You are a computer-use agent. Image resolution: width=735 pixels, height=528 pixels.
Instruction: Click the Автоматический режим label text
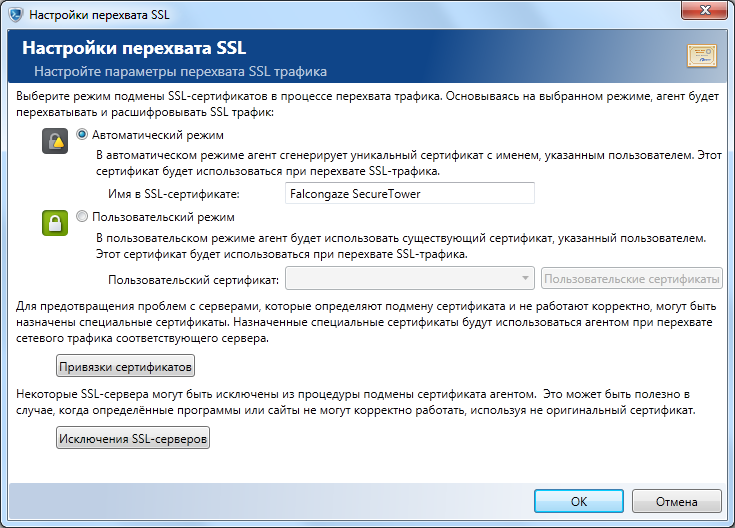tap(158, 135)
